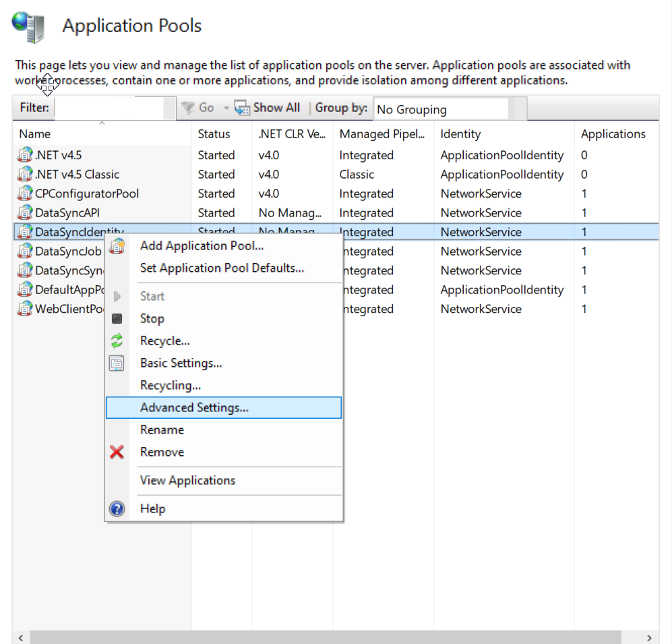Expand the Go button dropdown arrow
Image resolution: width=672 pixels, height=644 pixels.
226,108
